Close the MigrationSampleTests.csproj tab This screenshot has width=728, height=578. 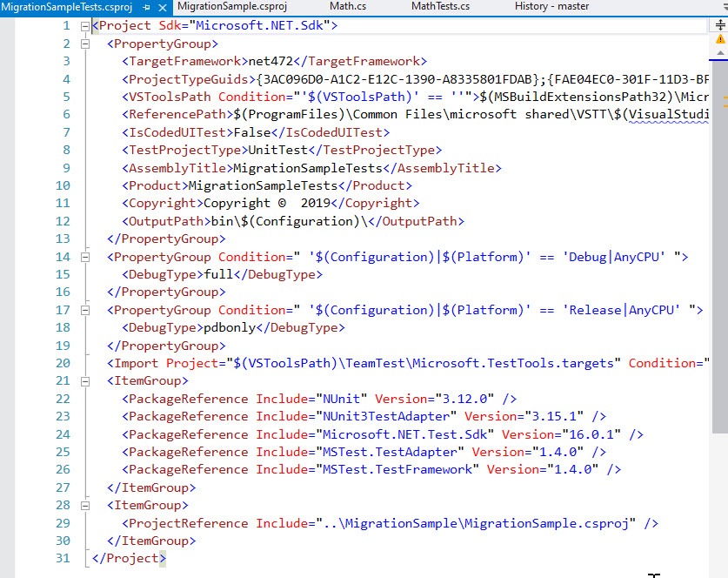click(163, 7)
